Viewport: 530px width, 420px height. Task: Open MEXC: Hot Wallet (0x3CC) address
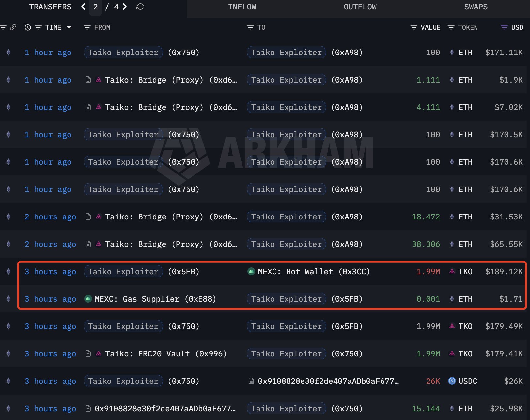314,272
